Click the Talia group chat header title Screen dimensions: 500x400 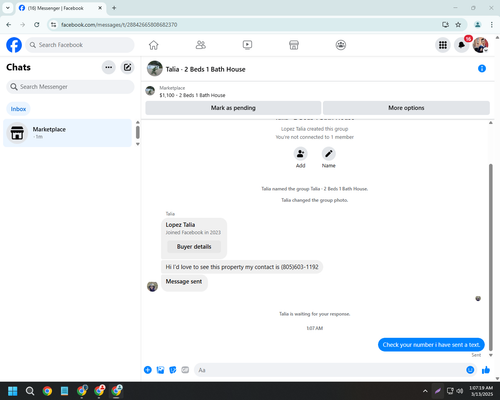point(205,69)
